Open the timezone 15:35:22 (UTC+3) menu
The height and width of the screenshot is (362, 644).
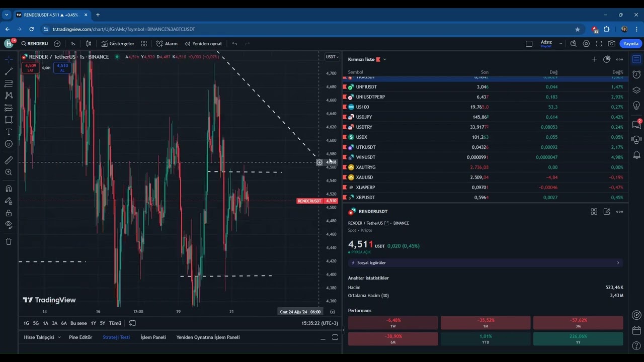click(319, 323)
